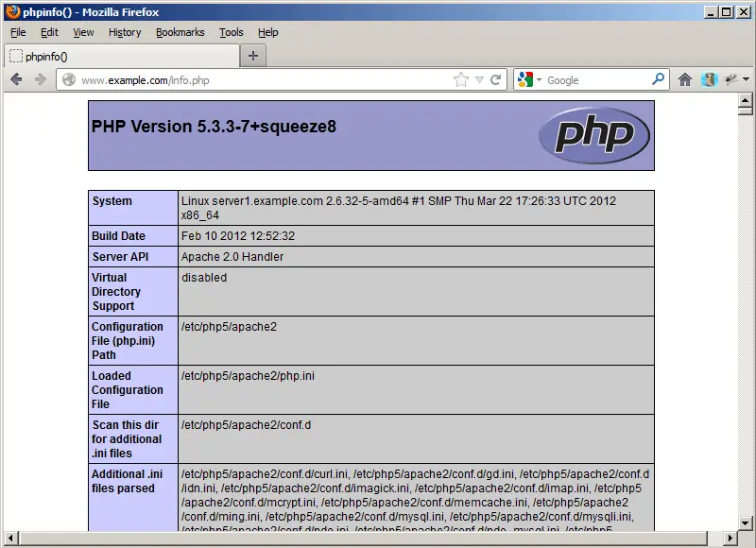Screen dimensions: 756x548
Task: Click the owl add-on toolbar icon
Action: [710, 79]
